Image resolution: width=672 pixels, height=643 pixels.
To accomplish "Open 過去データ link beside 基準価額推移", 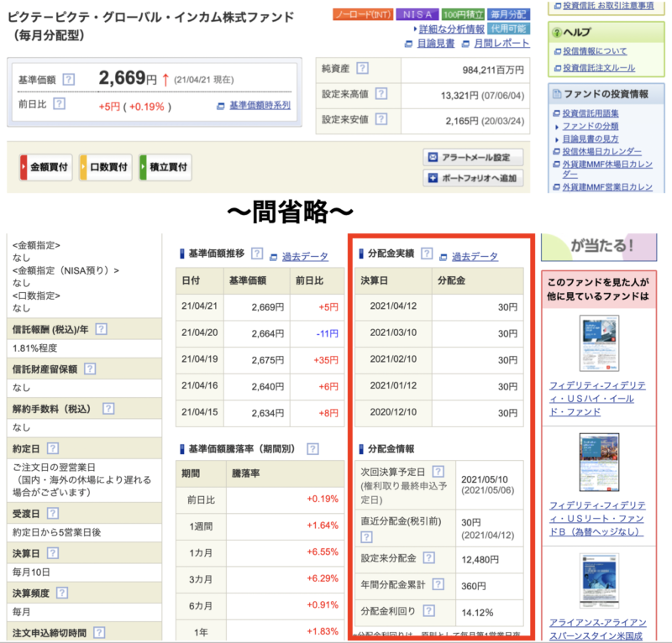I will pos(305,256).
